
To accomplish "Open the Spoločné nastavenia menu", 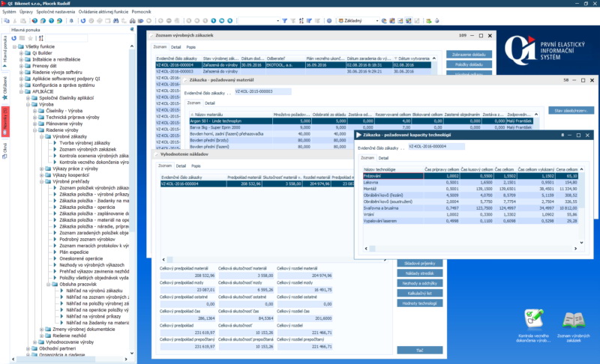I will pyautogui.click(x=55, y=12).
